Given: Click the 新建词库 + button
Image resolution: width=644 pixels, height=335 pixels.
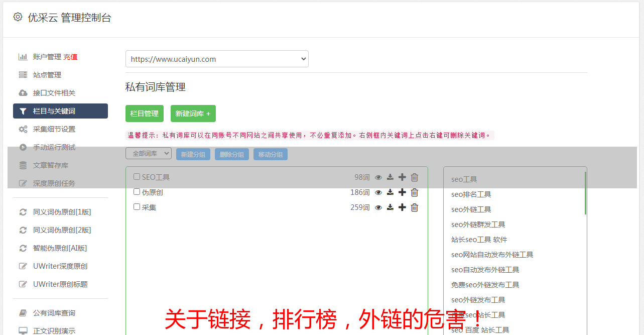Looking at the screenshot, I should (x=193, y=114).
